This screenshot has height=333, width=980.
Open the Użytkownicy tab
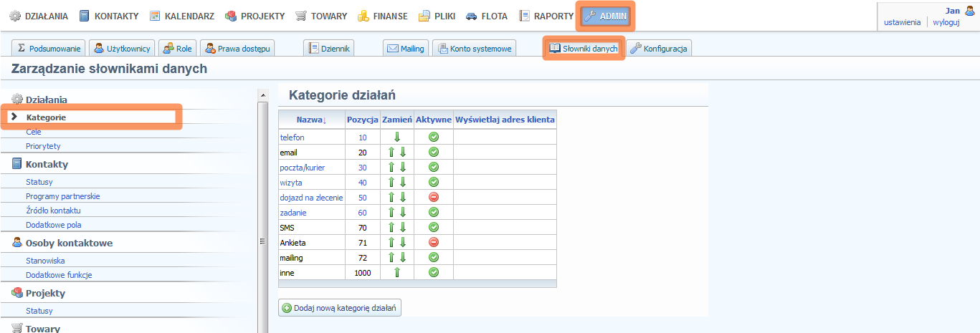pyautogui.click(x=122, y=49)
